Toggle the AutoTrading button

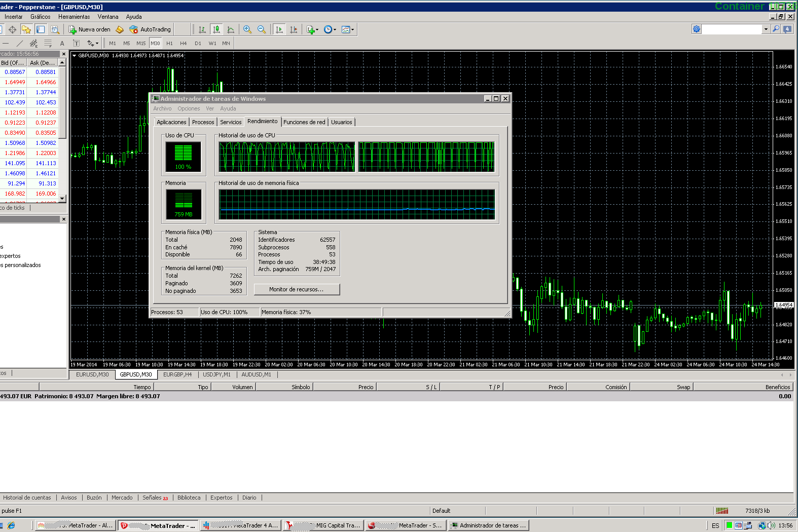[150, 29]
